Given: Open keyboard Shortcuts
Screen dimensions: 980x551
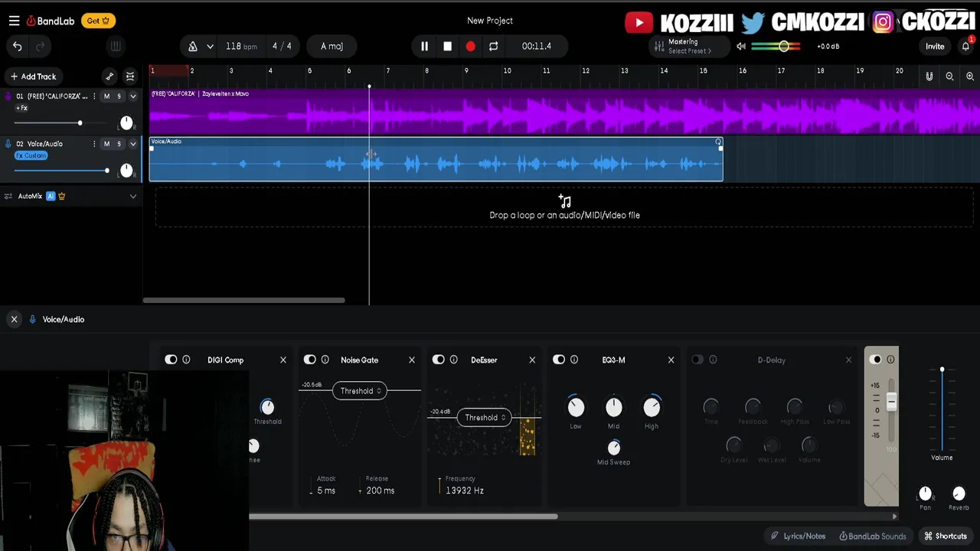Looking at the screenshot, I should coord(946,536).
